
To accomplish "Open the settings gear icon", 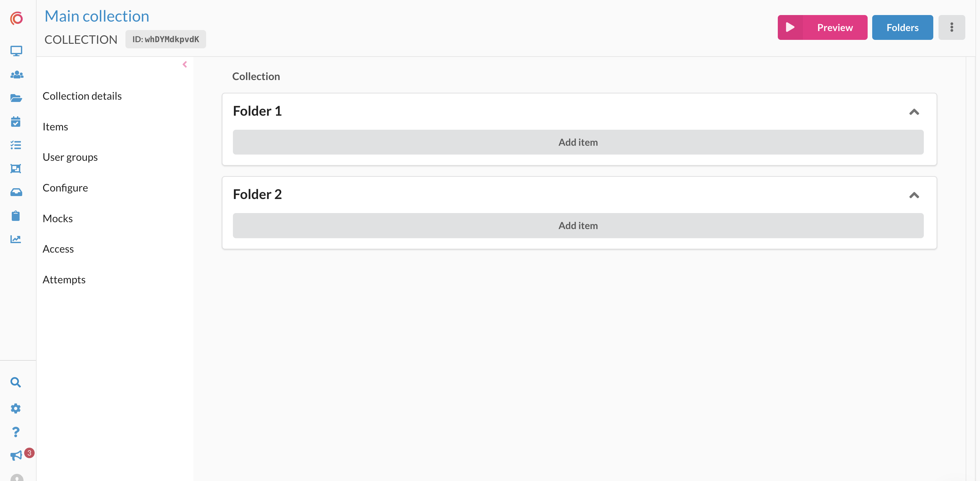I will (16, 408).
